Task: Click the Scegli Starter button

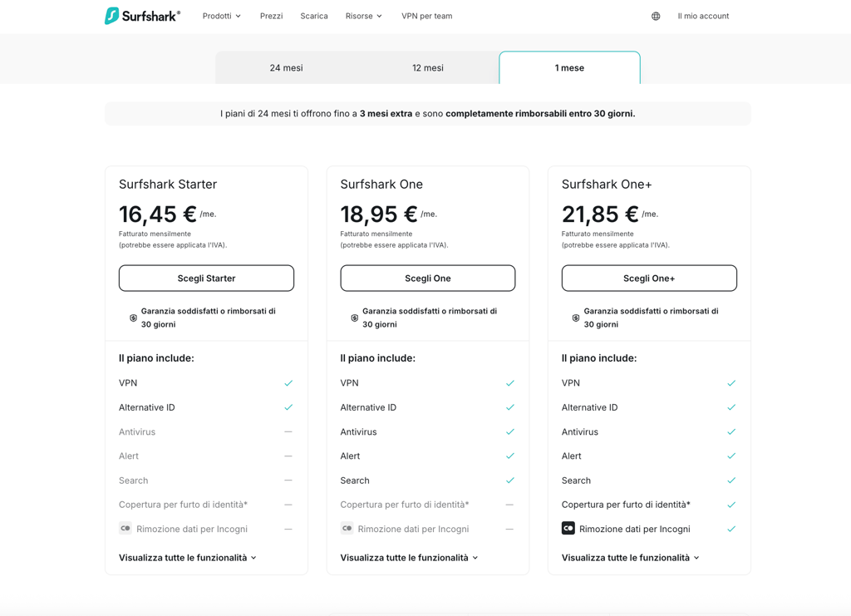Action: click(x=206, y=278)
